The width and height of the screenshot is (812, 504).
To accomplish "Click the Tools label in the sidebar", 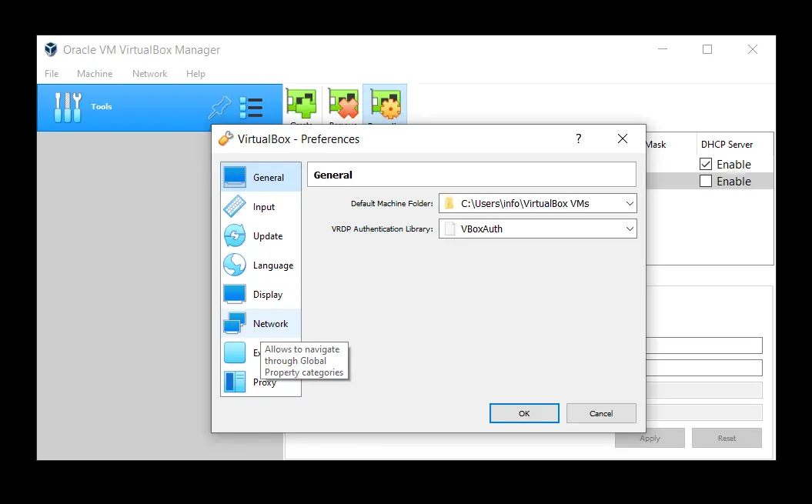I will [x=102, y=106].
